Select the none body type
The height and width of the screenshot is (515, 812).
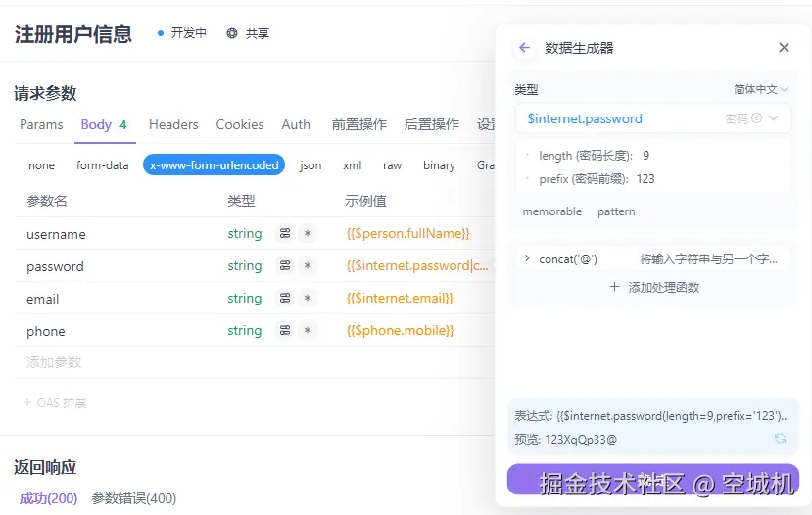41,165
